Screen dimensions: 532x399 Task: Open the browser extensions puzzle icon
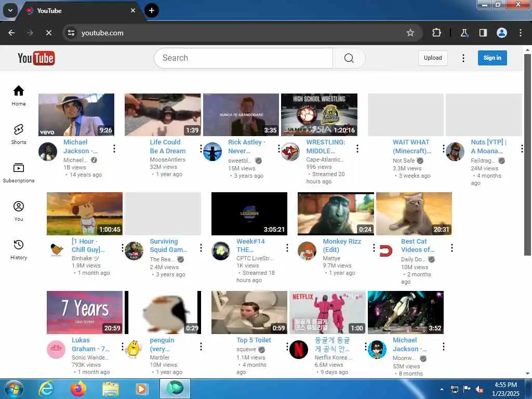pyautogui.click(x=436, y=33)
